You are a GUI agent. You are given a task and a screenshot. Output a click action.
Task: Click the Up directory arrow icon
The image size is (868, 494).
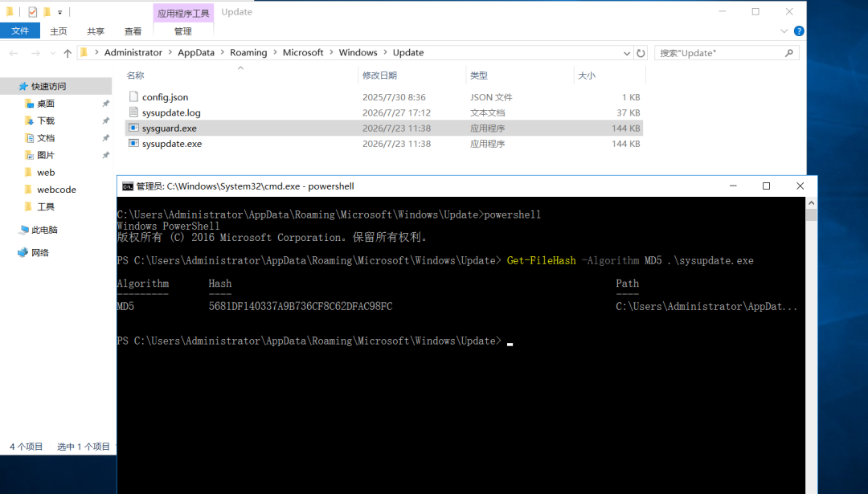coord(68,53)
